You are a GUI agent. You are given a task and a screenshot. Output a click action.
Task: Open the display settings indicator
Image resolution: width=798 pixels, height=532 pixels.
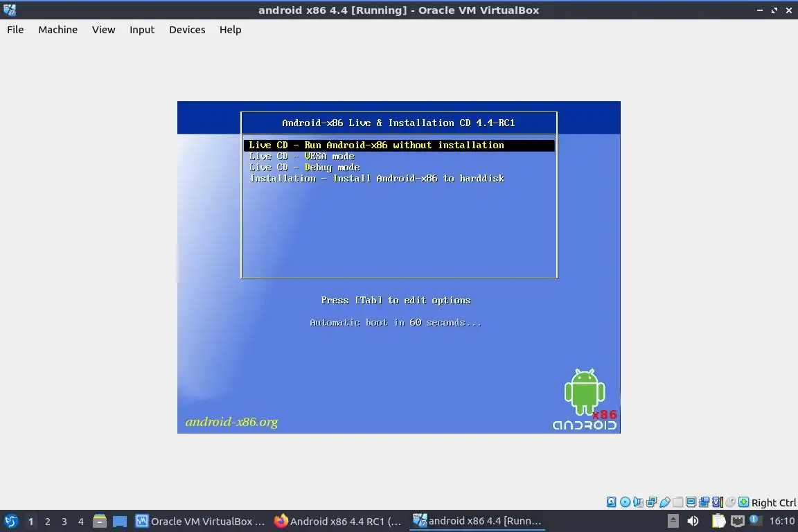pos(691,502)
